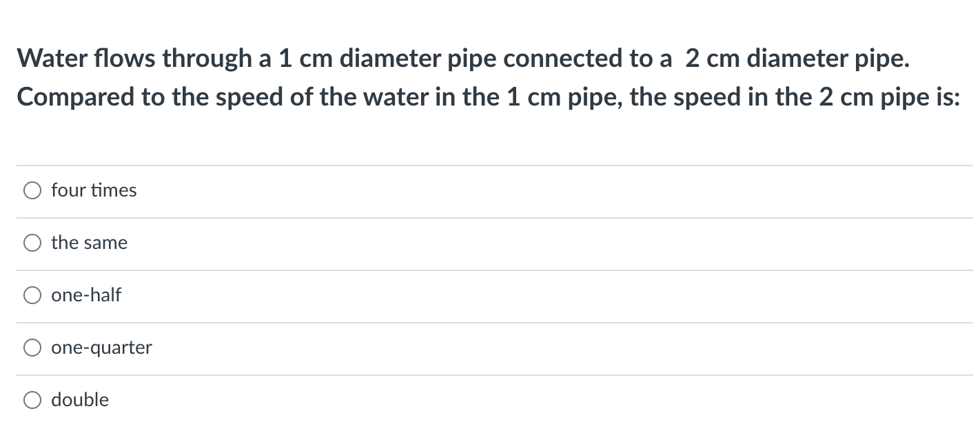Select the 'one-half' radio button
Screen dimensions: 980x440
32,294
